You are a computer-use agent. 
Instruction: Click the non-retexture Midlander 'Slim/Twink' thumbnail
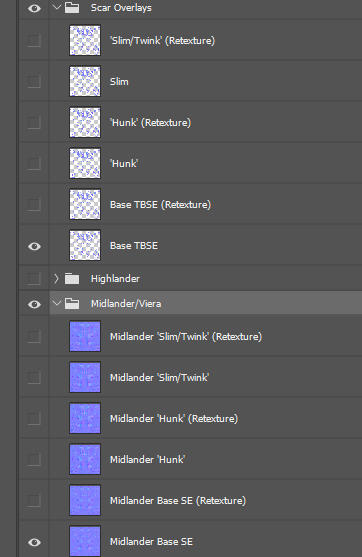point(85,377)
